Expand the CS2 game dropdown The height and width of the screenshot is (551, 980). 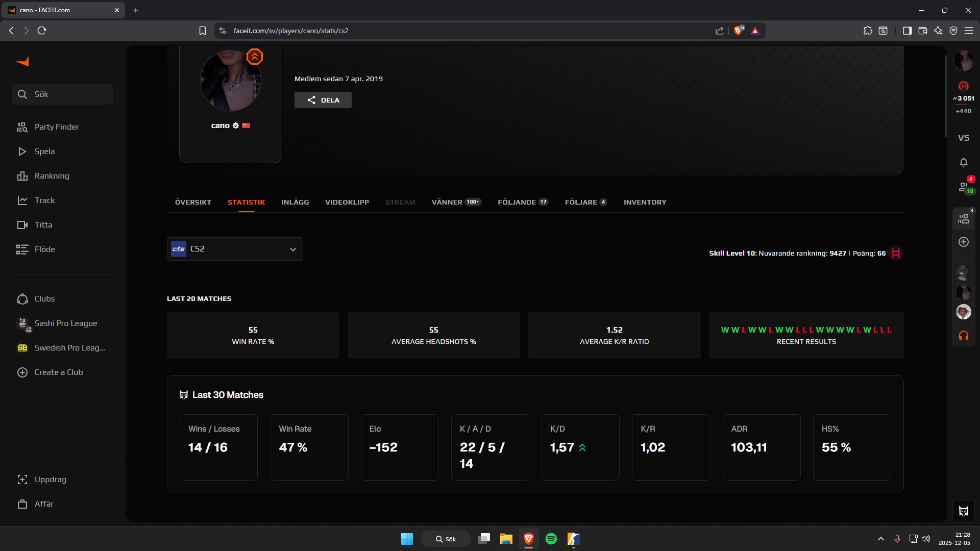tap(235, 249)
